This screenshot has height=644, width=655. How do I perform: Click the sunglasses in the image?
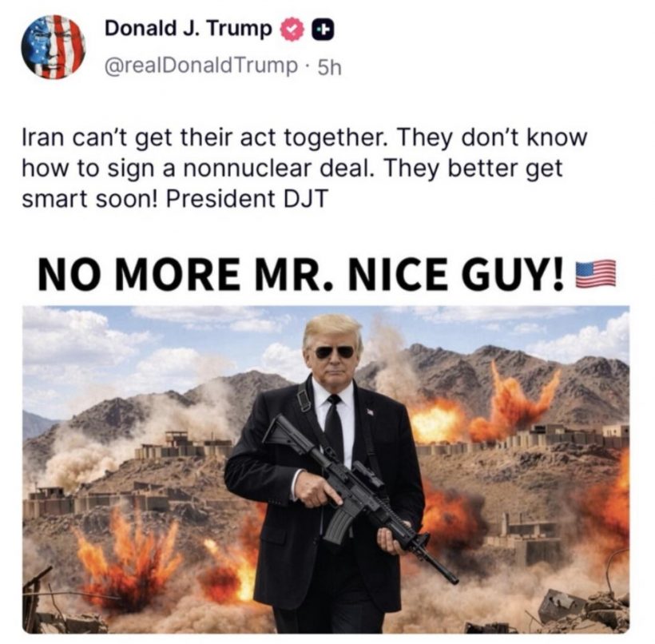[334, 352]
